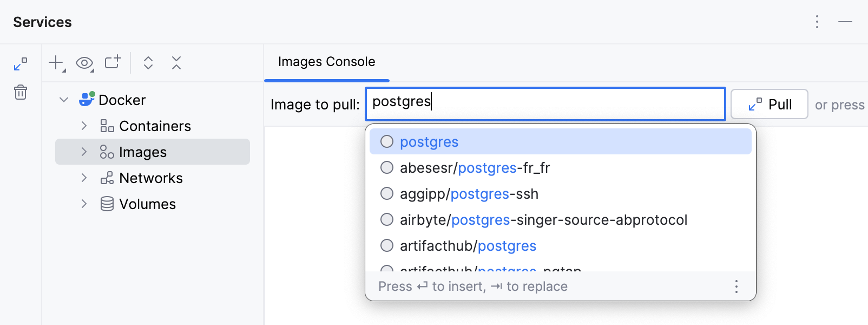868x325 pixels.
Task: Click the open in separate window icon
Action: coord(20,63)
